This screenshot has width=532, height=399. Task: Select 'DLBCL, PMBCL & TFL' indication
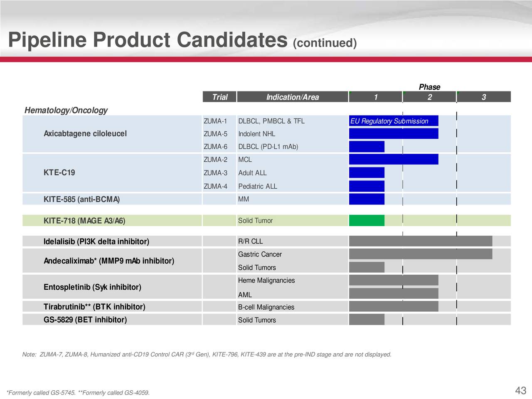pyautogui.click(x=271, y=121)
